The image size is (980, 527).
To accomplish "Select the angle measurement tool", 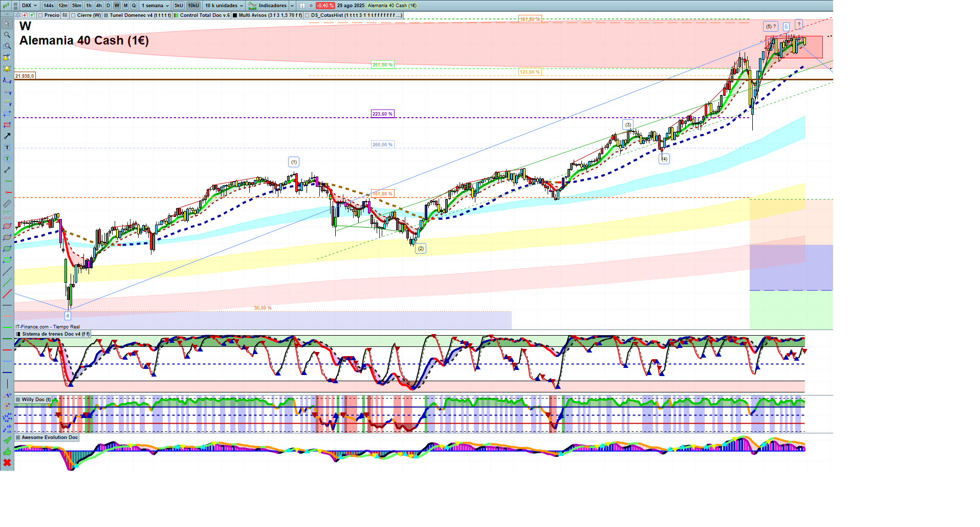I will (x=7, y=395).
